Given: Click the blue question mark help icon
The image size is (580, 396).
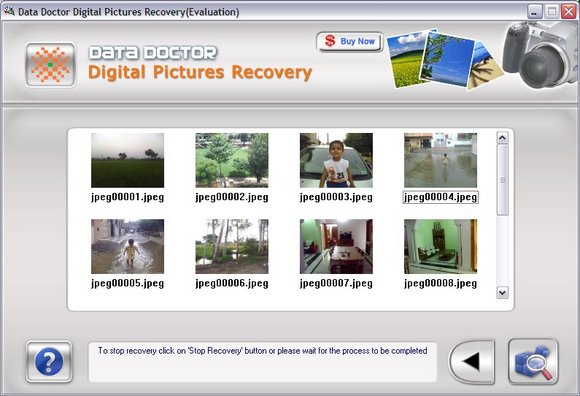Looking at the screenshot, I should pyautogui.click(x=49, y=362).
